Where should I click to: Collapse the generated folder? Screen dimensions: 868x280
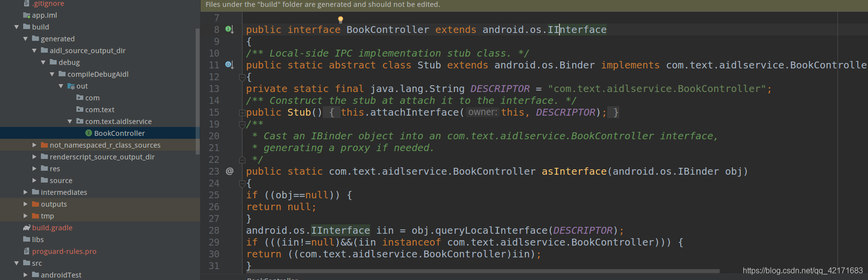[x=26, y=39]
